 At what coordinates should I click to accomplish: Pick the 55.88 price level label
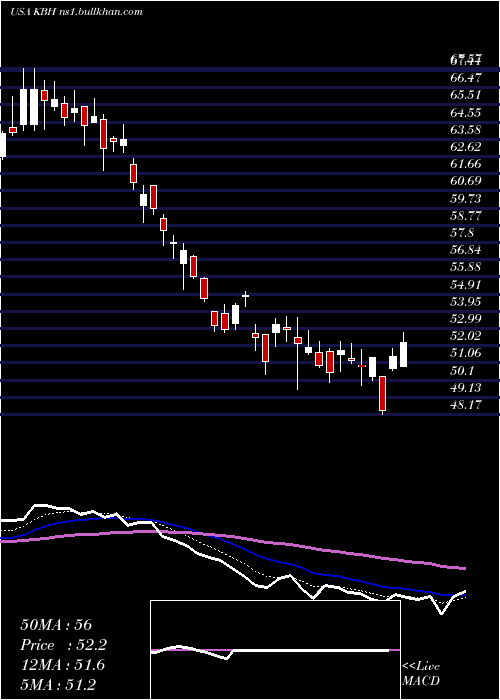click(466, 267)
